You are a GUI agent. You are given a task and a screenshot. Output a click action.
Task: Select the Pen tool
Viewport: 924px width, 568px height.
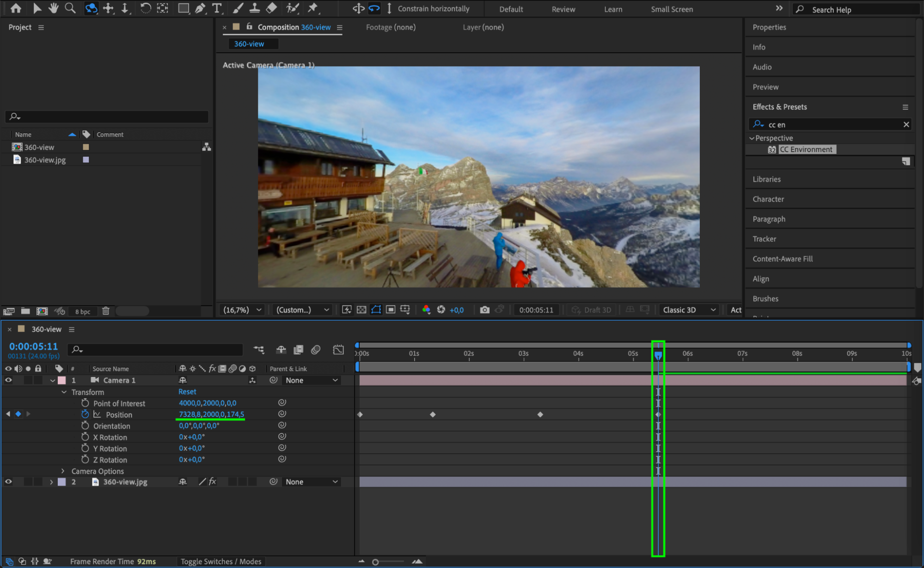pyautogui.click(x=200, y=8)
